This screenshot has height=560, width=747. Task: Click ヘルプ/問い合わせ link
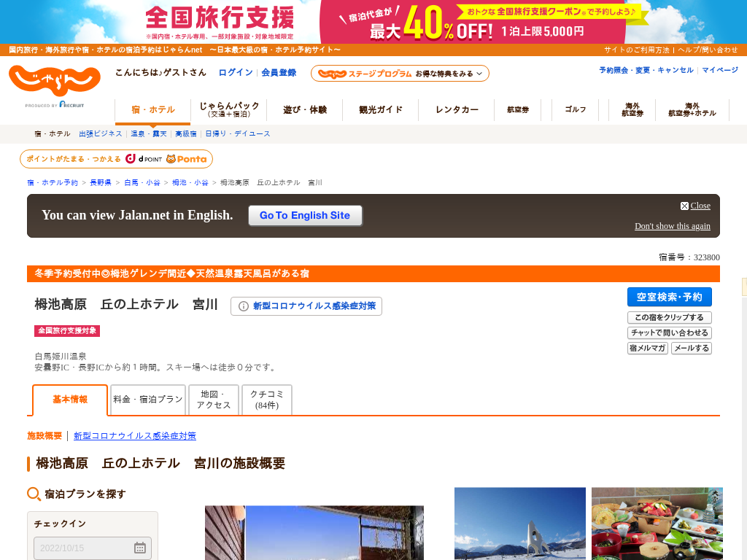point(708,50)
